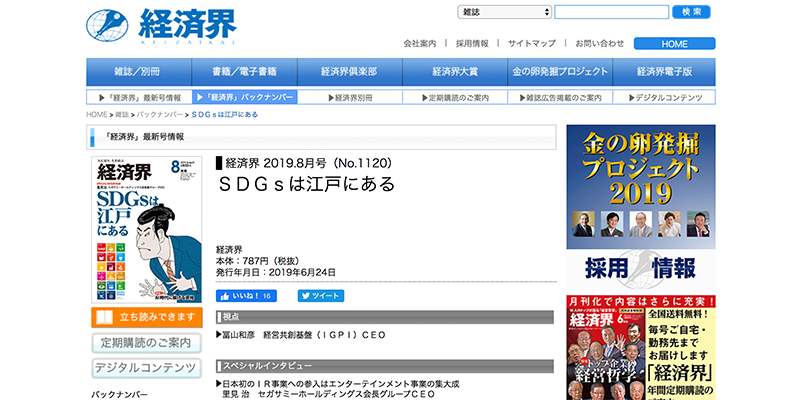Screen dimensions: 800x400
Task: Click the 月刊化 subscription ad banner
Action: (x=641, y=347)
